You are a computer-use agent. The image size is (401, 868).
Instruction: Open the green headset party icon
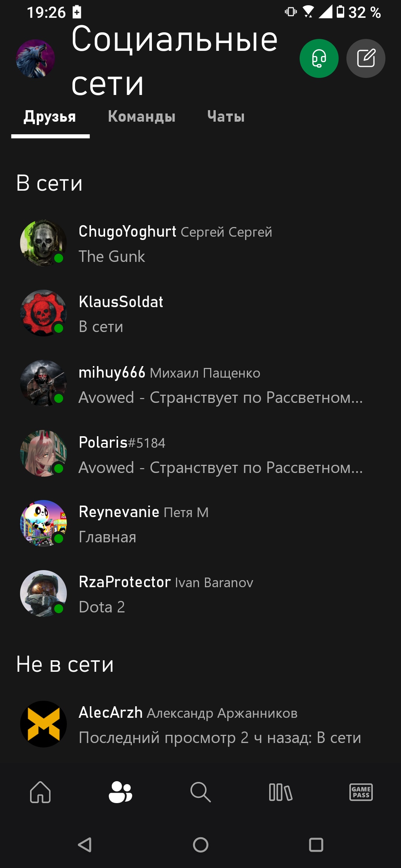click(x=319, y=58)
